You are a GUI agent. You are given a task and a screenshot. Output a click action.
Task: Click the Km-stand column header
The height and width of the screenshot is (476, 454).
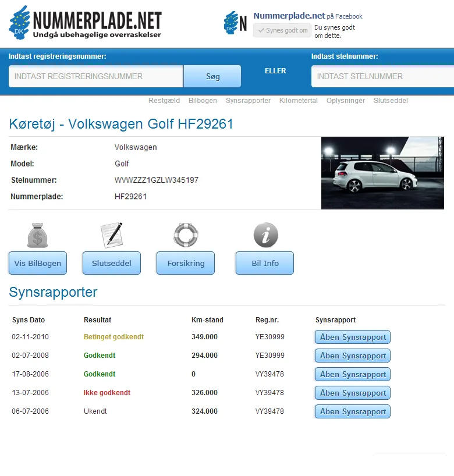pyautogui.click(x=207, y=319)
